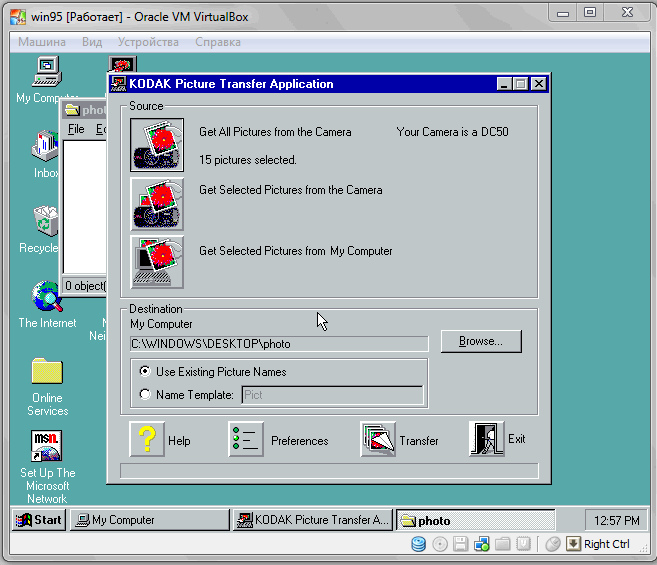The image size is (657, 565).
Task: Open the File menu in photo window
Action: (x=76, y=129)
